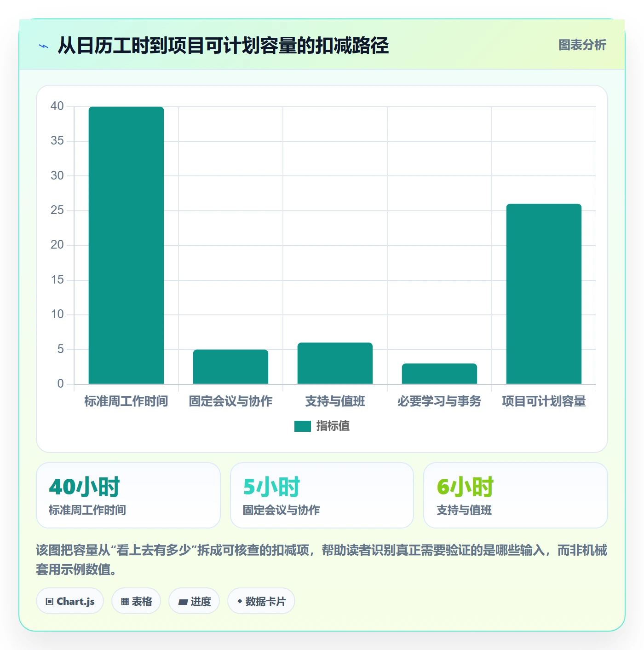Click the grid icon in the 表格 chip
The width and height of the screenshot is (644, 650).
coord(125,602)
